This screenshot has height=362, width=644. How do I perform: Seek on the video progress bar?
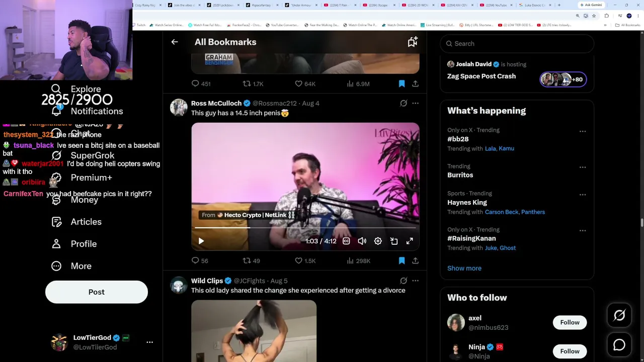pos(305,228)
